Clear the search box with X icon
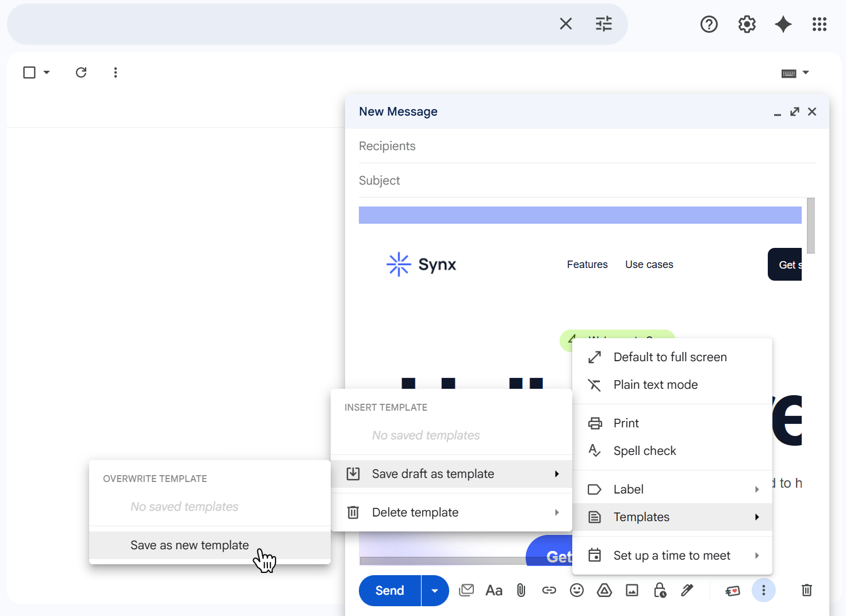Screen dimensions: 846x616 tap(566, 24)
